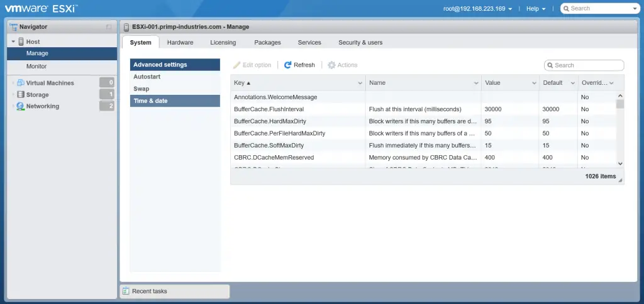The width and height of the screenshot is (644, 304).
Task: Open the Value column dropdown arrow
Action: click(534, 83)
